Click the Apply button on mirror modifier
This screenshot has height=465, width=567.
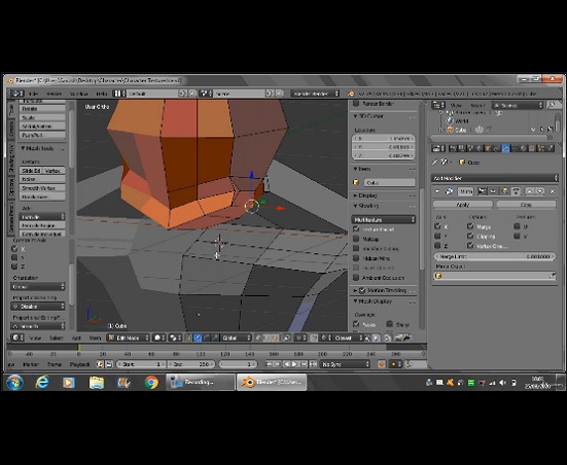(x=463, y=205)
